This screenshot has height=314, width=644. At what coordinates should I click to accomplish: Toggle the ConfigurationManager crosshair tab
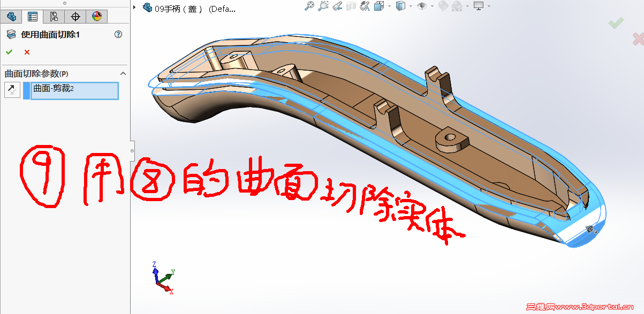point(75,16)
